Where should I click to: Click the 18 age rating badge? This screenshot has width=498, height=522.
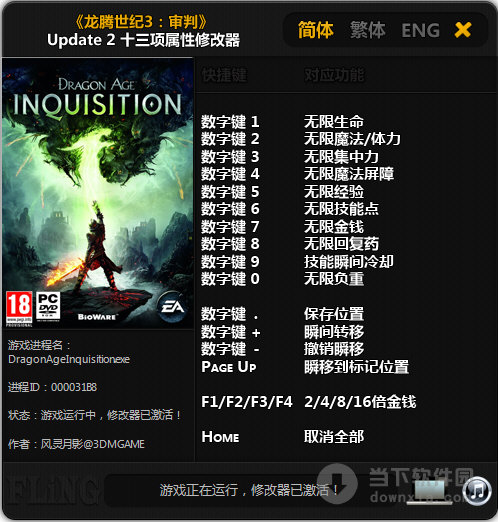19,308
